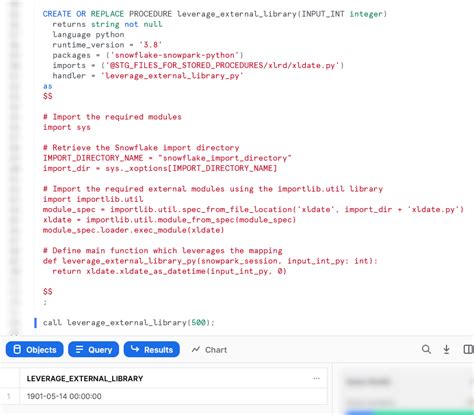
Task: Toggle the Objects pane button
Action: [x=34, y=349]
